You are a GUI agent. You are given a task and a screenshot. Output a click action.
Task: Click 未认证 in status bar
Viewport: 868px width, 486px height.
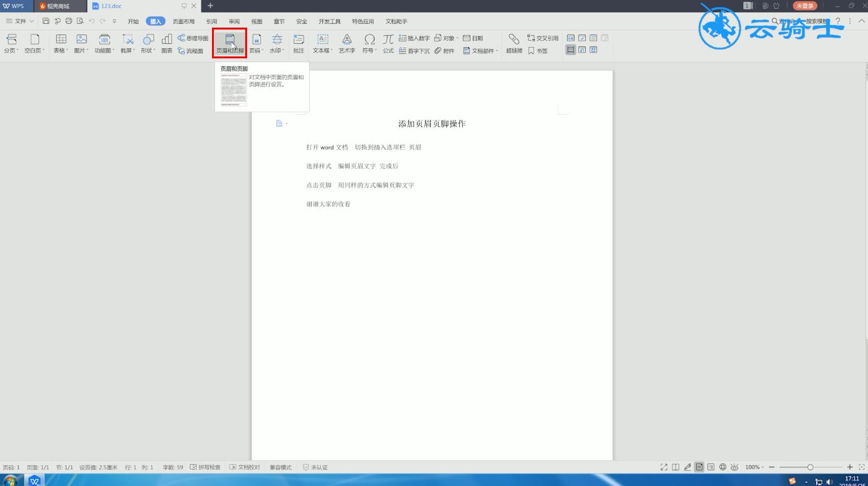click(315, 467)
